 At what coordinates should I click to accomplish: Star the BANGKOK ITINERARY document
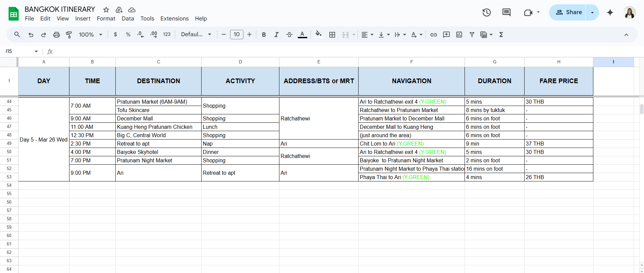[106, 10]
